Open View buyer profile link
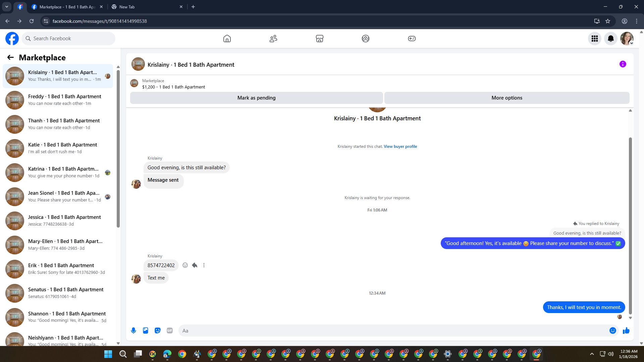 (x=400, y=146)
